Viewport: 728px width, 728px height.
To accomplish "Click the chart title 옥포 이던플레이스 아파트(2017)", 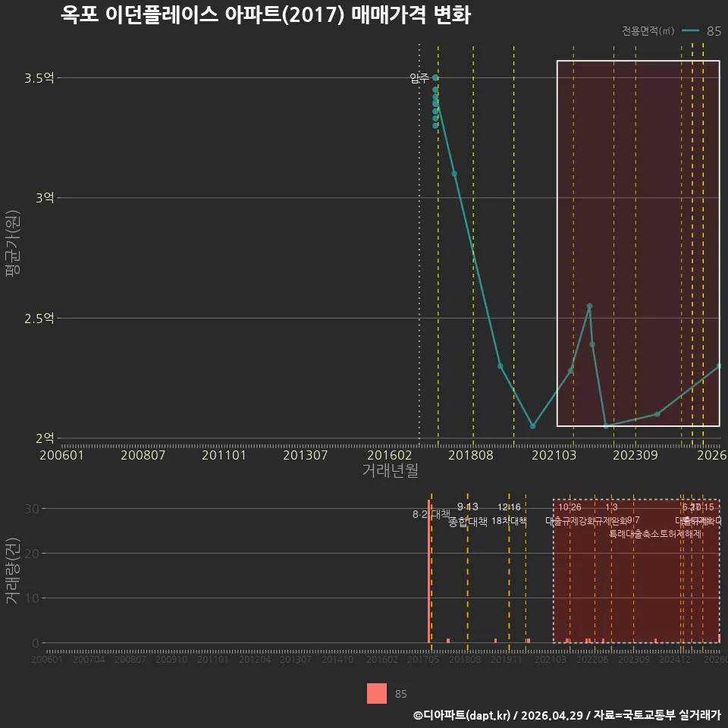I will [202, 15].
